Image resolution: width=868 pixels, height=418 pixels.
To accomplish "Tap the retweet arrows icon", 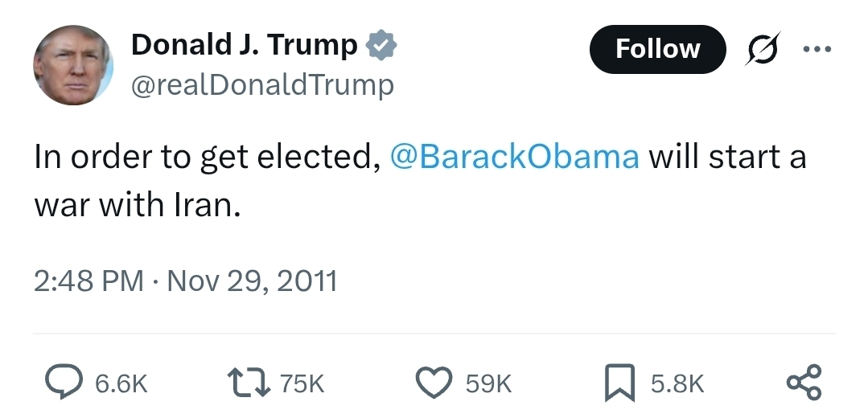I will point(249,383).
